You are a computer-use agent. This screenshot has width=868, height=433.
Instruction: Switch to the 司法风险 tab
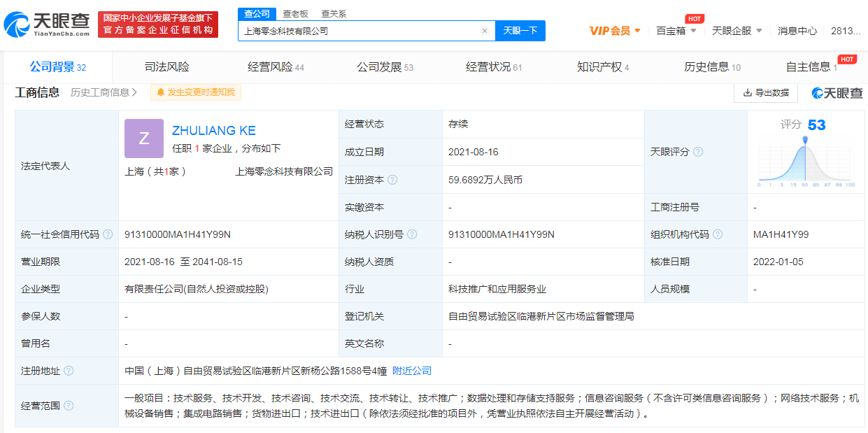166,67
